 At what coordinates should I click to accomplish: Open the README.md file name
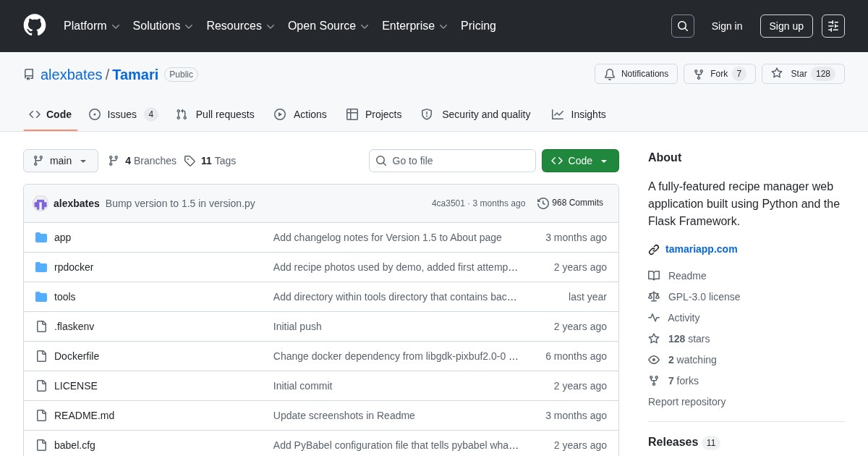[x=84, y=415]
